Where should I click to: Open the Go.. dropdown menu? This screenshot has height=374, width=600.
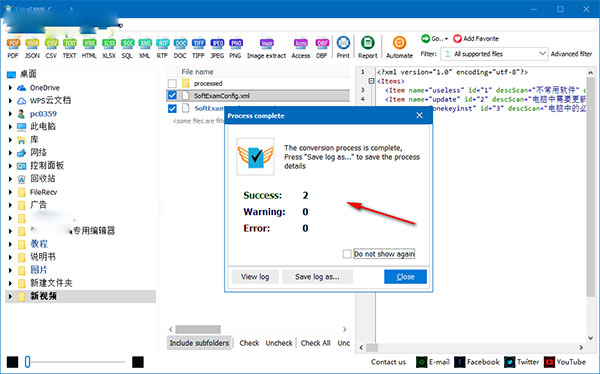pos(435,39)
